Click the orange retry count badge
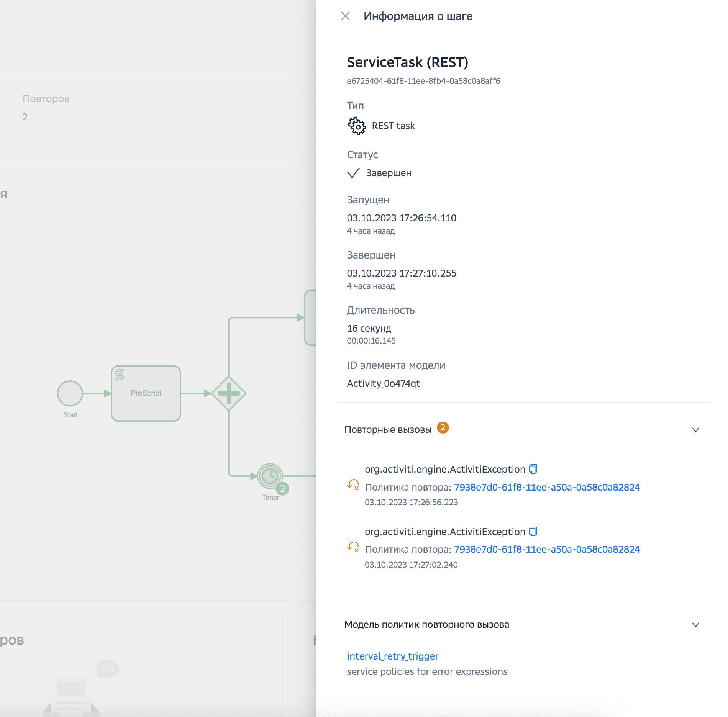This screenshot has width=728, height=717. point(443,427)
